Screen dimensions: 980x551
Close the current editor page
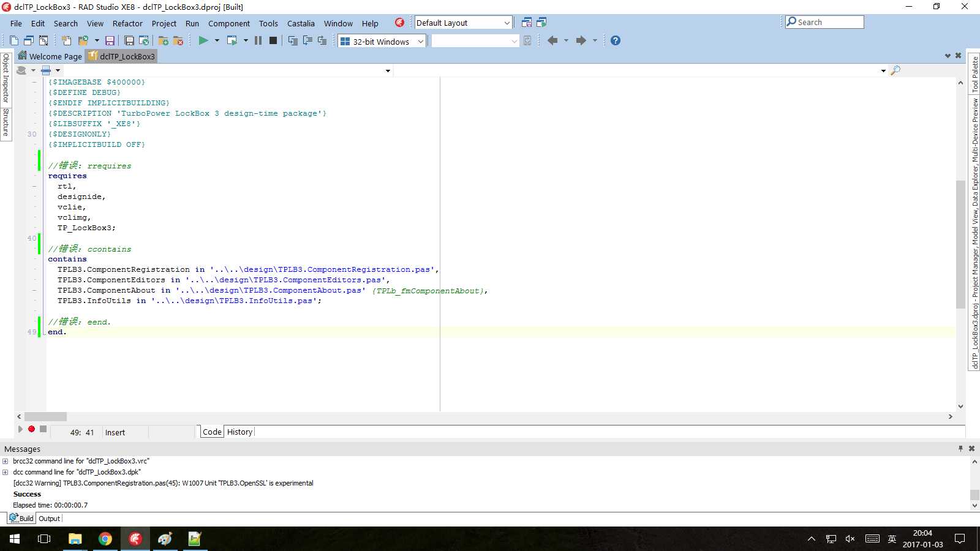959,56
